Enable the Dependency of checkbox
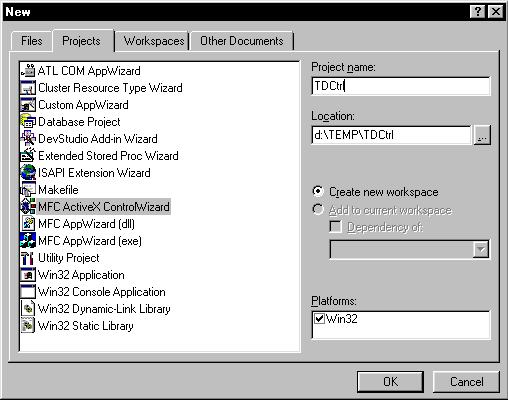Viewport: 508px width, 400px height. 335,227
